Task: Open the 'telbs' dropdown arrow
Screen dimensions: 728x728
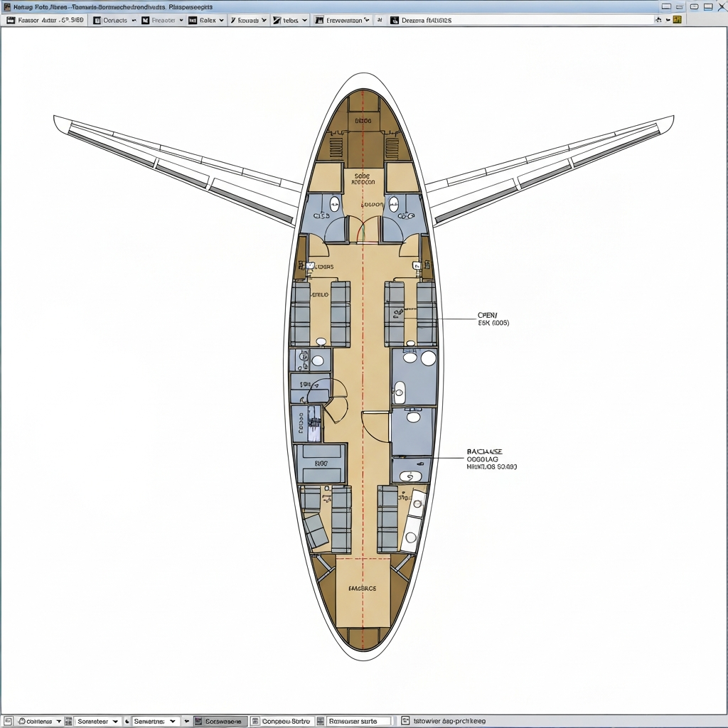Action: point(304,21)
